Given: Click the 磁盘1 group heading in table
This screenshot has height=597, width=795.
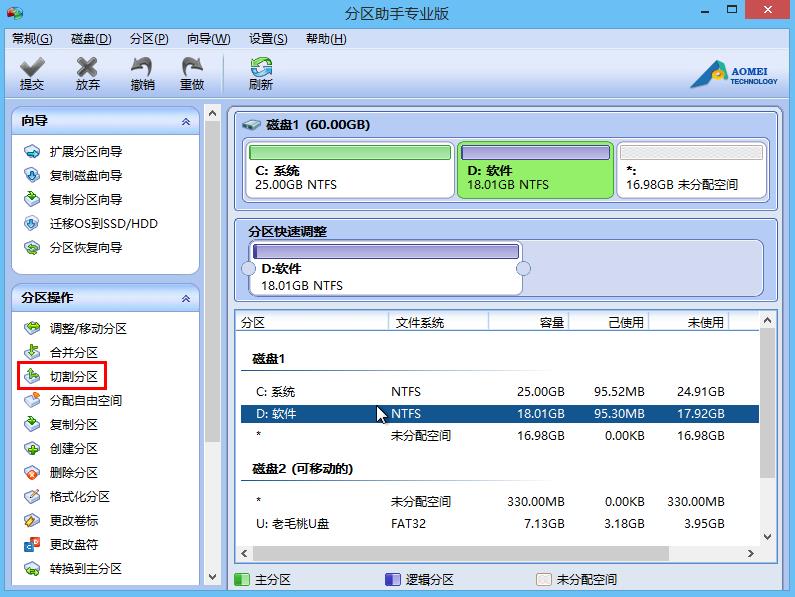Looking at the screenshot, I should (269, 359).
